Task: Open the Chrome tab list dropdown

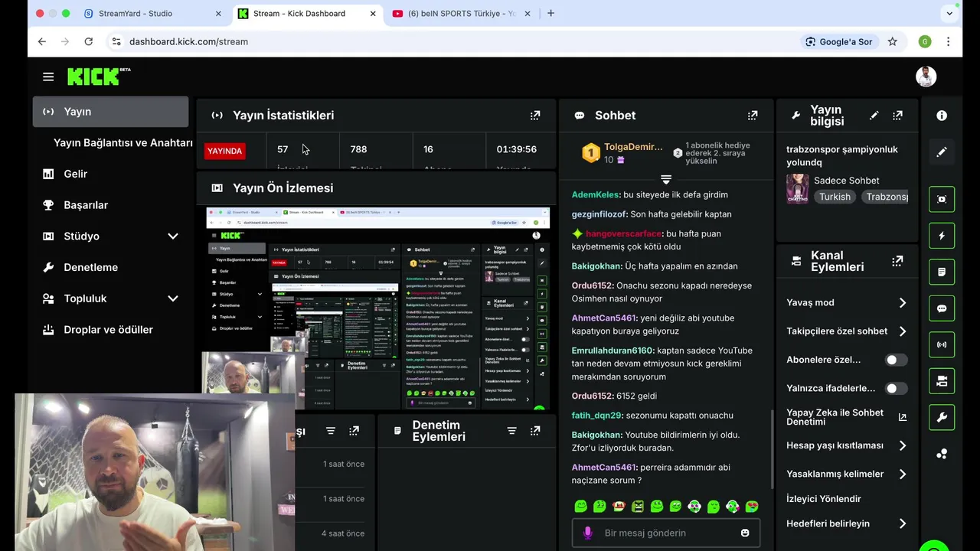Action: [x=949, y=13]
